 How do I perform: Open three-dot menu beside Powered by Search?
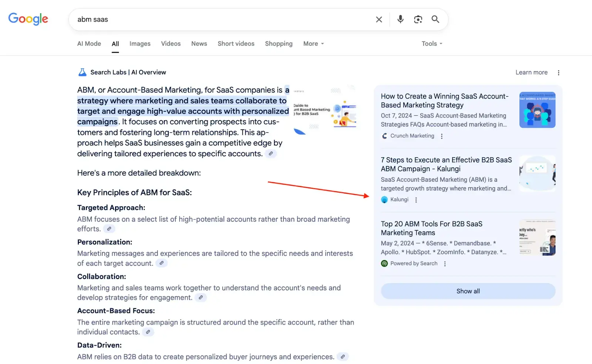[445, 264]
